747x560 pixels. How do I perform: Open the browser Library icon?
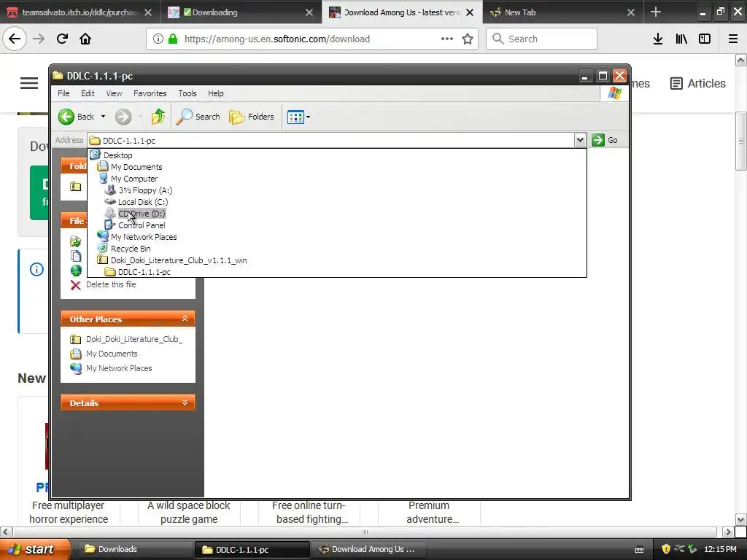pyautogui.click(x=681, y=39)
